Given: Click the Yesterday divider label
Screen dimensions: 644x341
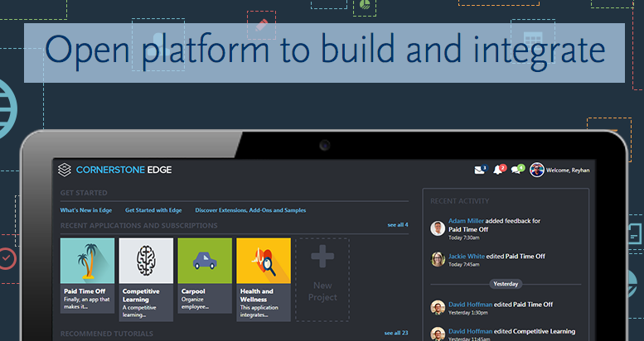Looking at the screenshot, I should pyautogui.click(x=506, y=284).
